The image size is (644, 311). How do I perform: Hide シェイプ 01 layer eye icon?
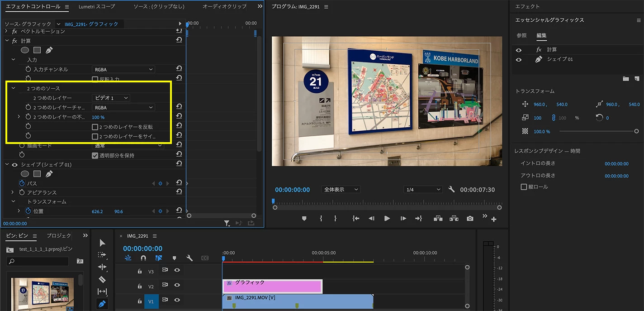point(518,59)
